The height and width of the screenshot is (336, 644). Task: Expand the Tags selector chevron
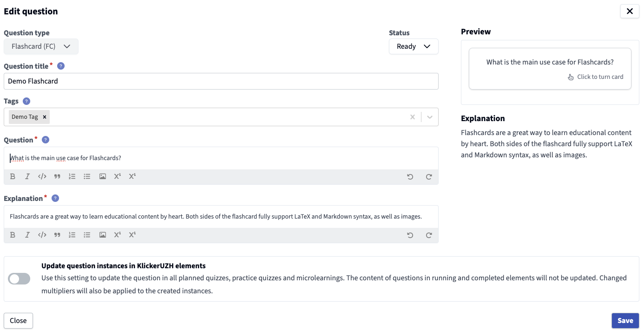click(429, 117)
